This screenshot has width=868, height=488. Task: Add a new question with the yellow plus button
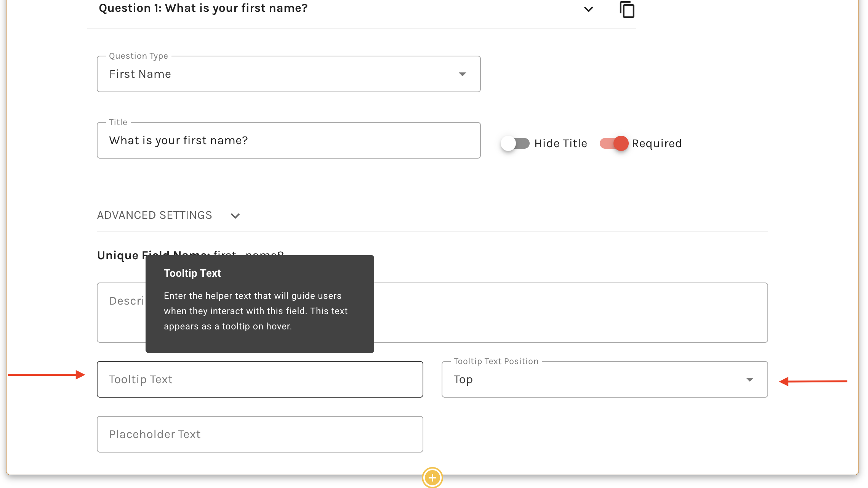pyautogui.click(x=432, y=477)
